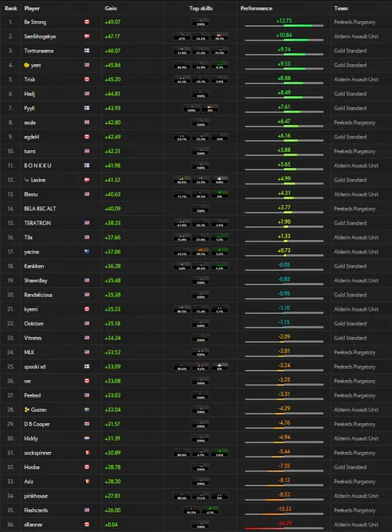Click the flag icon beside Gustav
392x532 pixels.
(87, 409)
